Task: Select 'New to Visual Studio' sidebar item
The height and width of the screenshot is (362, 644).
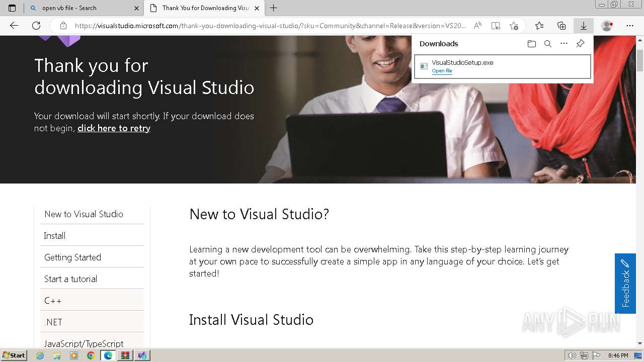Action: tap(92, 214)
